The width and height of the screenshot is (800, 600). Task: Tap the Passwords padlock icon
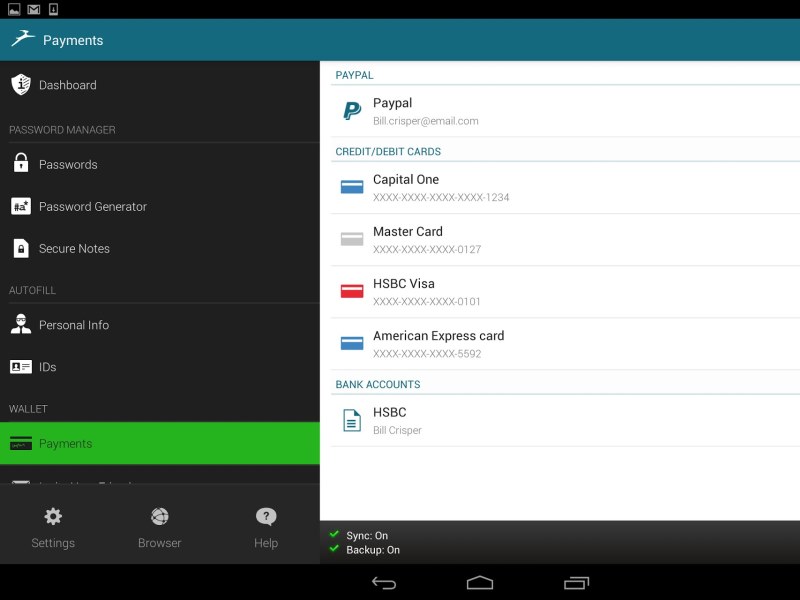point(21,163)
